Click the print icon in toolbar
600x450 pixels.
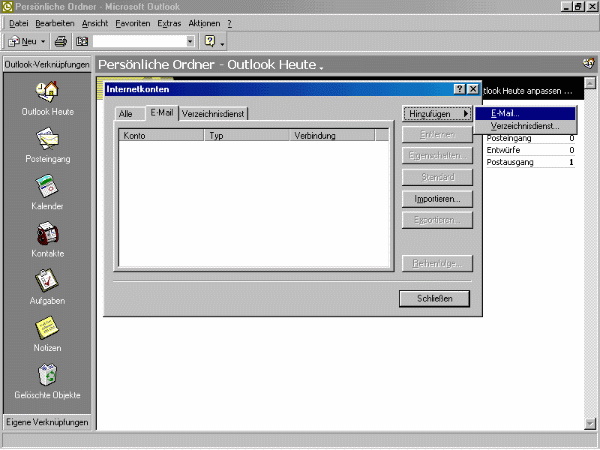tap(60, 41)
